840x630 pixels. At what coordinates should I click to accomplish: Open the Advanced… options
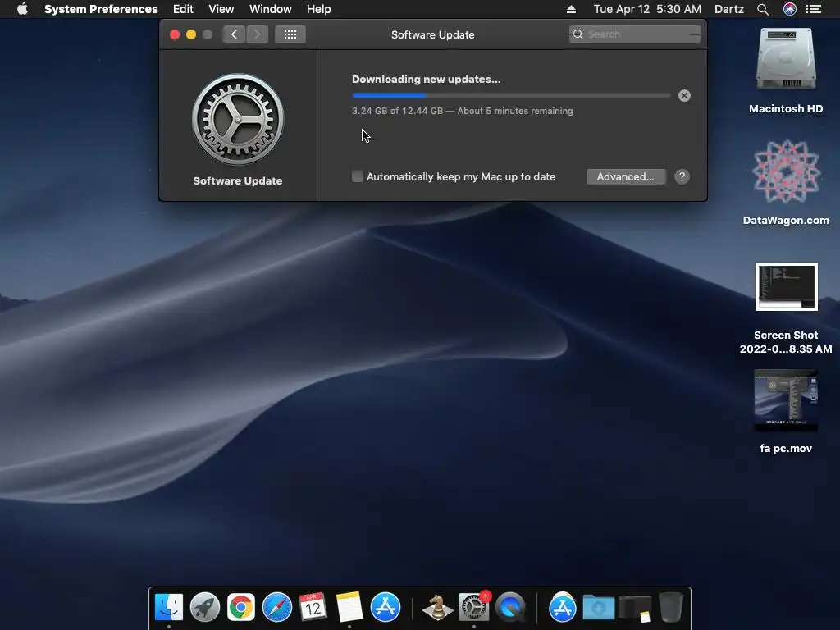coord(626,177)
